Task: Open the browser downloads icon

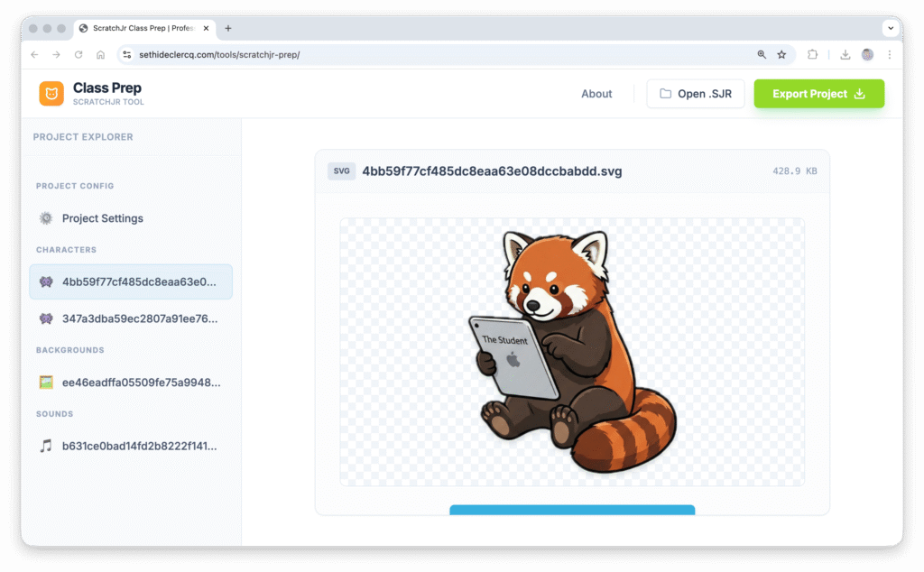Action: point(845,55)
